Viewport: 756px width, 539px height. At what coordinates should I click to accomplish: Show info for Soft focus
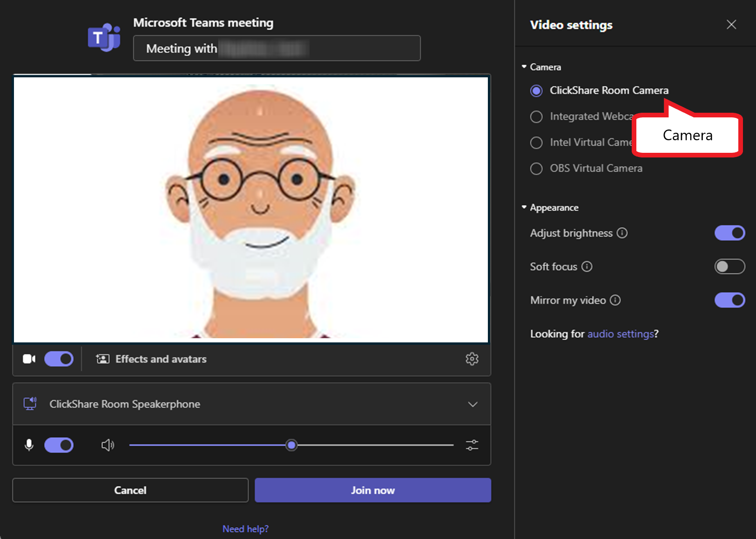(x=587, y=266)
